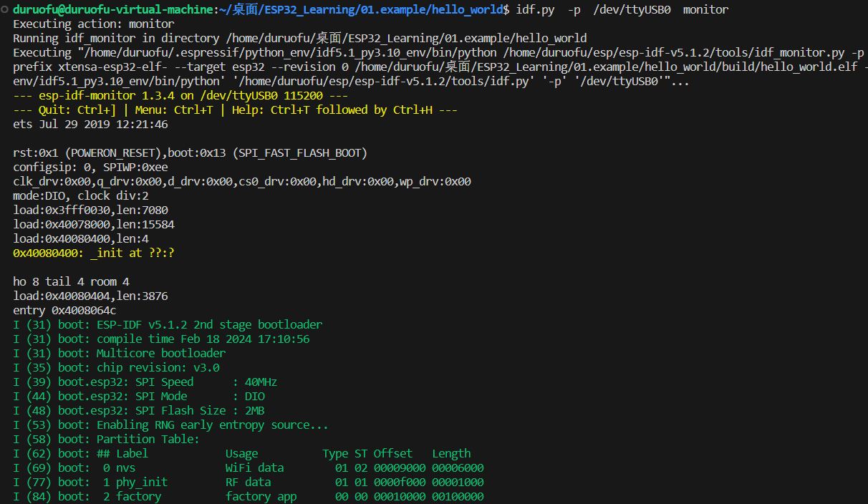
Task: Click the ets Jul 29 2019 timestamp line
Action: (x=90, y=125)
